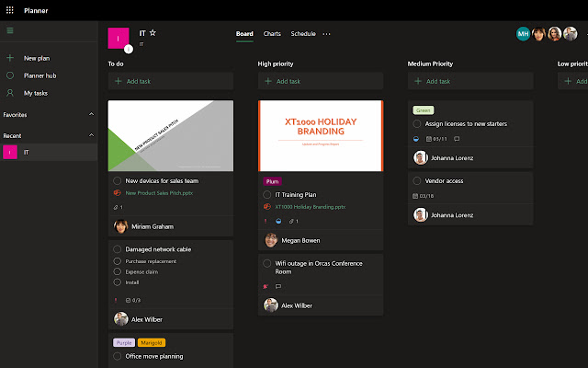Add task in To do column
This screenshot has height=368, width=588.
pyautogui.click(x=171, y=81)
